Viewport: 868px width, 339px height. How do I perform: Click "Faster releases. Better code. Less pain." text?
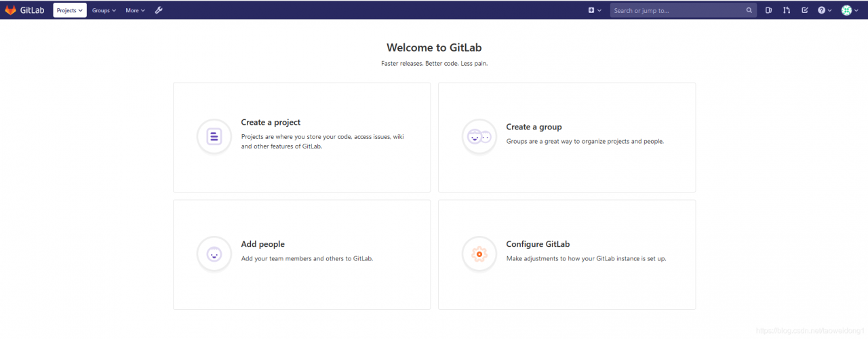(434, 63)
